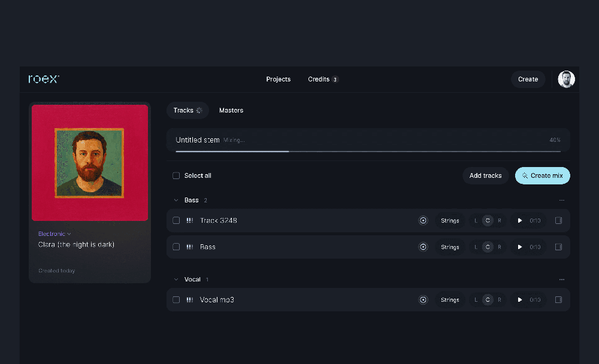Click the album cover artwork
This screenshot has width=599, height=364.
tap(90, 163)
